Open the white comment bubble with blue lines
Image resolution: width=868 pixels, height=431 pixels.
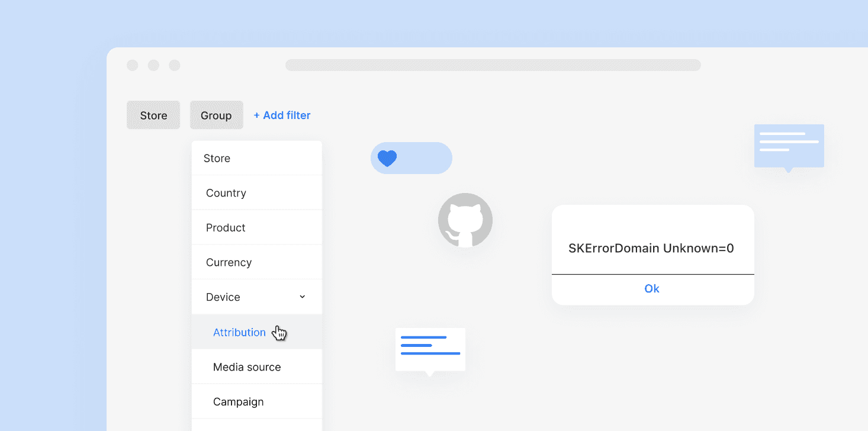430,349
